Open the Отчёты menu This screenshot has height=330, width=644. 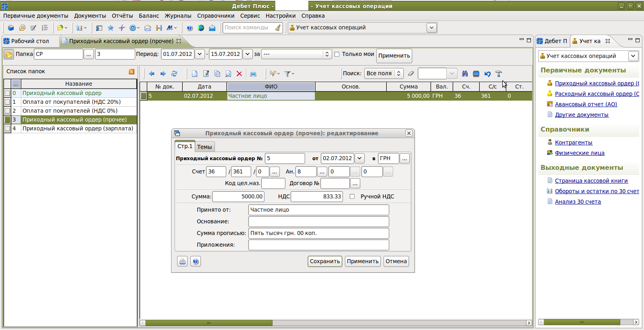pos(122,16)
